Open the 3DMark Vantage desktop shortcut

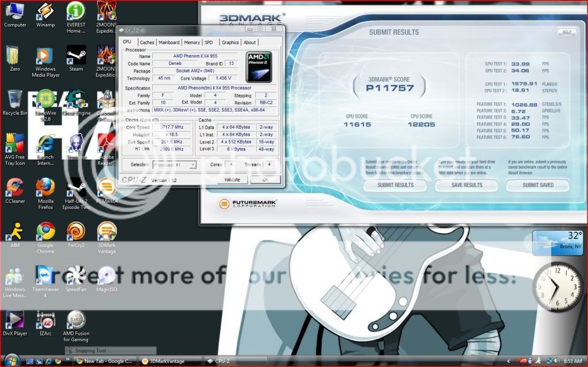[106, 238]
